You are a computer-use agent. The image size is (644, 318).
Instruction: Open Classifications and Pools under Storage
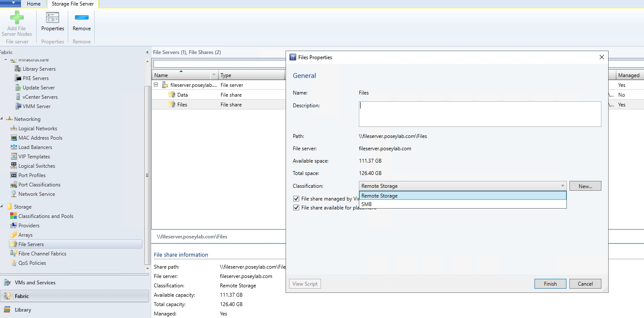[45, 216]
